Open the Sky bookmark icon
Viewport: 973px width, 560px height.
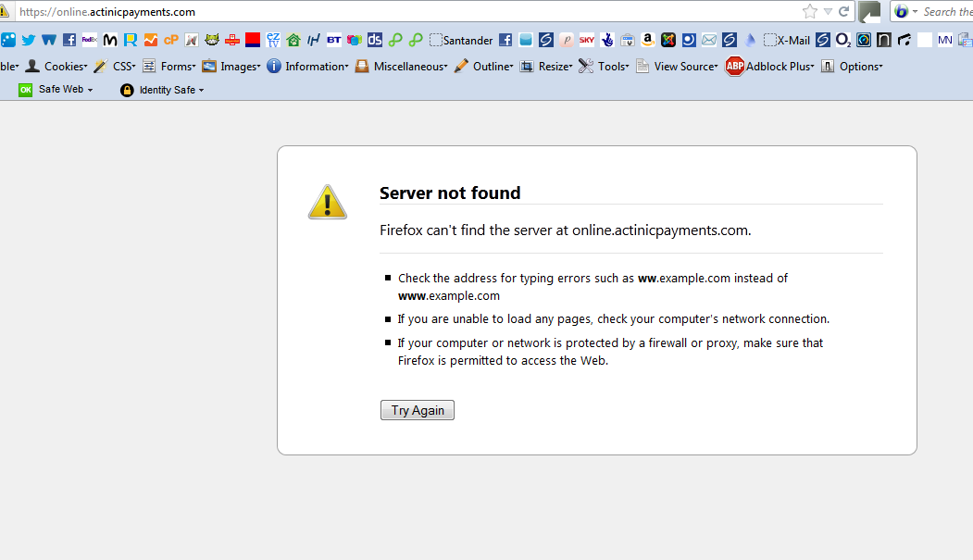(587, 40)
